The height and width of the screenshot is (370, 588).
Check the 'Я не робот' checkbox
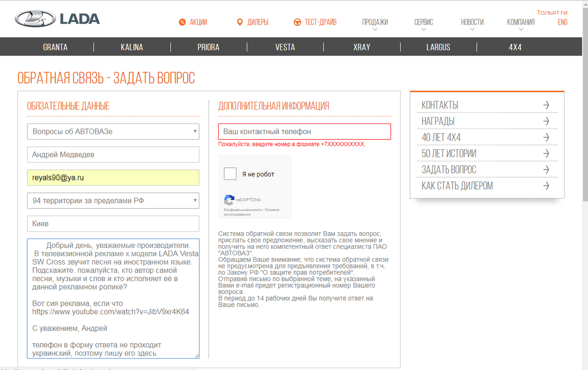230,174
